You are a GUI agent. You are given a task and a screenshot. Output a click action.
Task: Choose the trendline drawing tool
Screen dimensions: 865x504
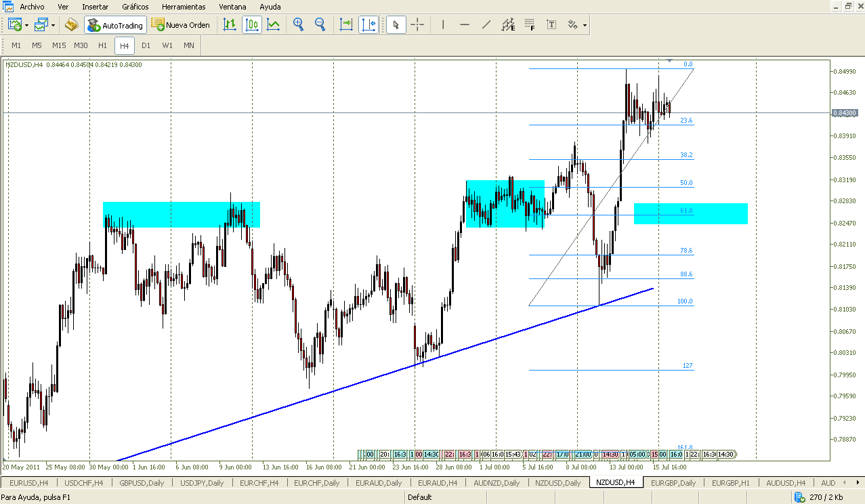pos(486,25)
